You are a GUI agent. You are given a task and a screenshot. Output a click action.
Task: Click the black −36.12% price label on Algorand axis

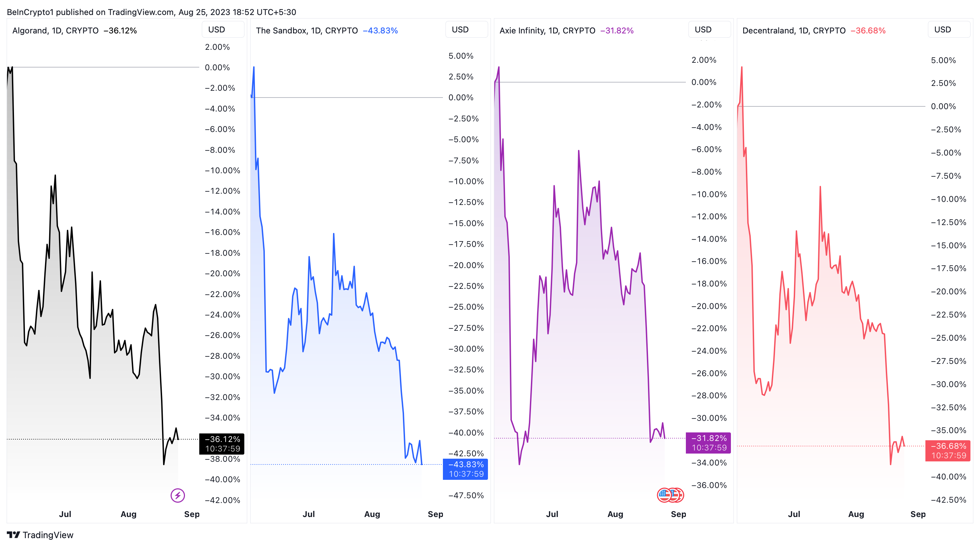tap(222, 444)
